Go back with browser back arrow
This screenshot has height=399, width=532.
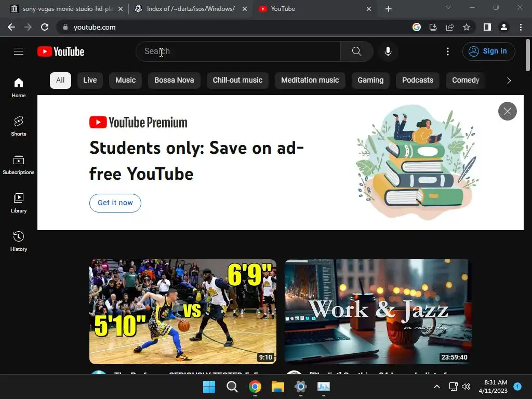tap(11, 27)
